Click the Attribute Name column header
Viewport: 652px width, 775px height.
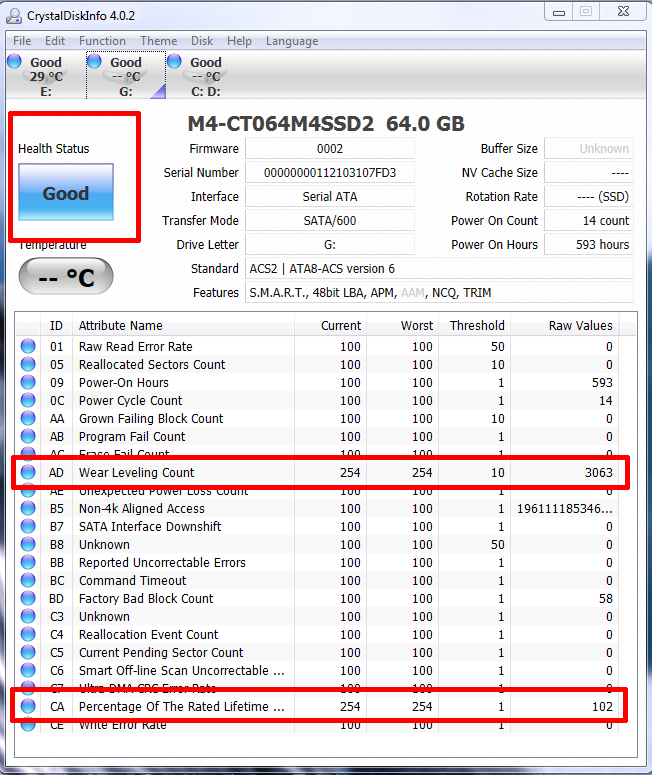tap(183, 326)
